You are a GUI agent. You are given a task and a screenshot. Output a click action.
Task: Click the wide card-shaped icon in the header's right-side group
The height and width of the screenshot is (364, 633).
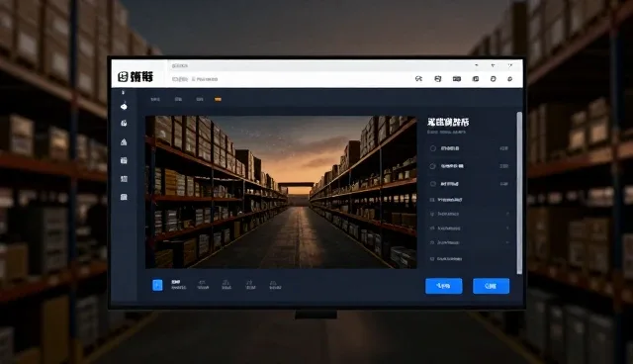point(457,79)
